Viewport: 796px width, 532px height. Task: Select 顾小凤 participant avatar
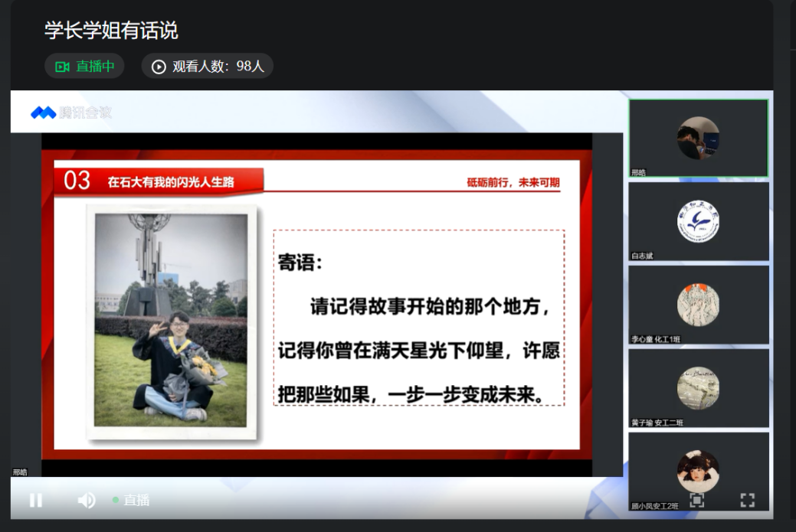(698, 471)
